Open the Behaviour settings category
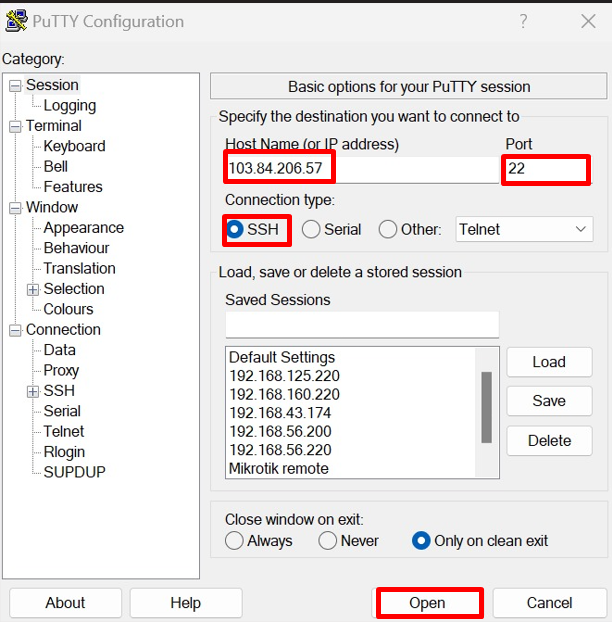 coord(77,248)
